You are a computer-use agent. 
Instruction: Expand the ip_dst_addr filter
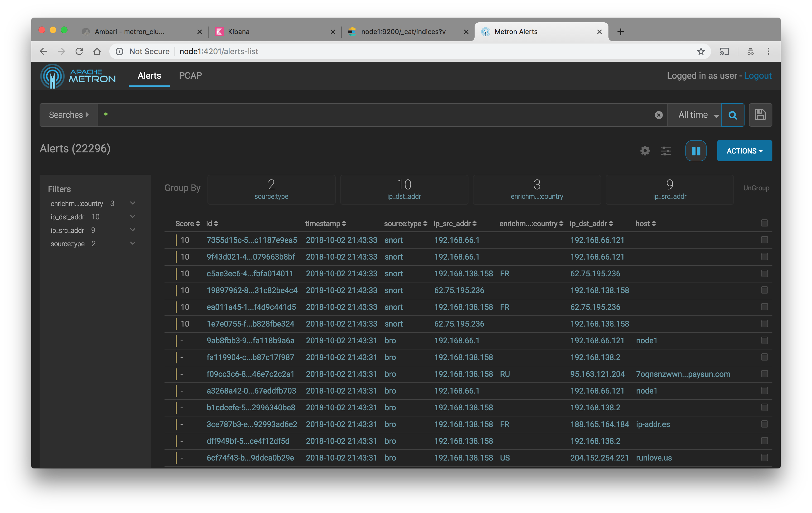coord(132,217)
